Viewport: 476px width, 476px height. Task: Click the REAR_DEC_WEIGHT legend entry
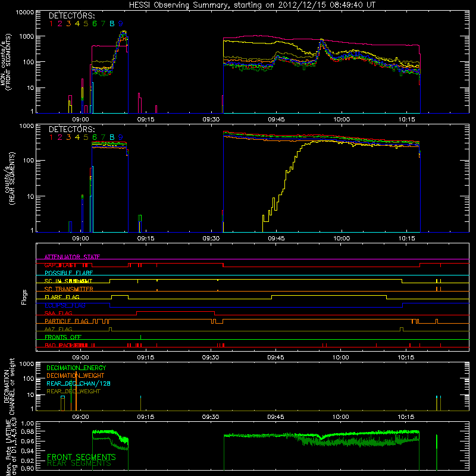click(x=73, y=392)
